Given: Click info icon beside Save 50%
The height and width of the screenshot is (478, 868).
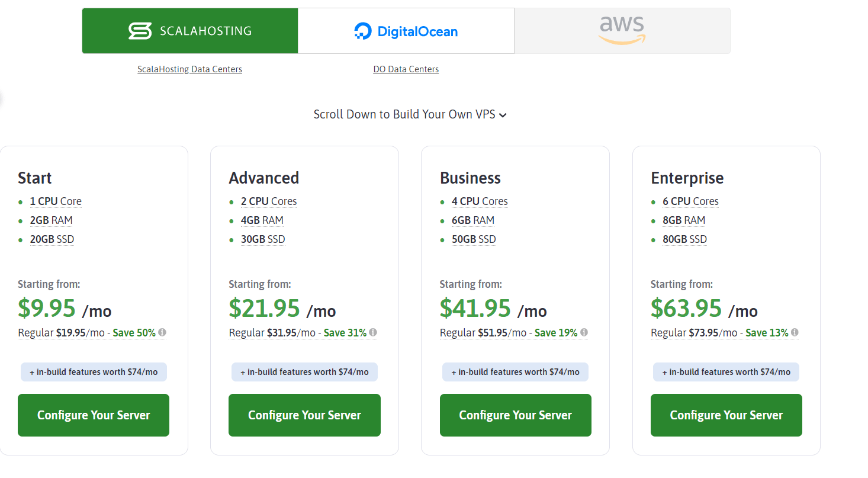Looking at the screenshot, I should pos(162,332).
